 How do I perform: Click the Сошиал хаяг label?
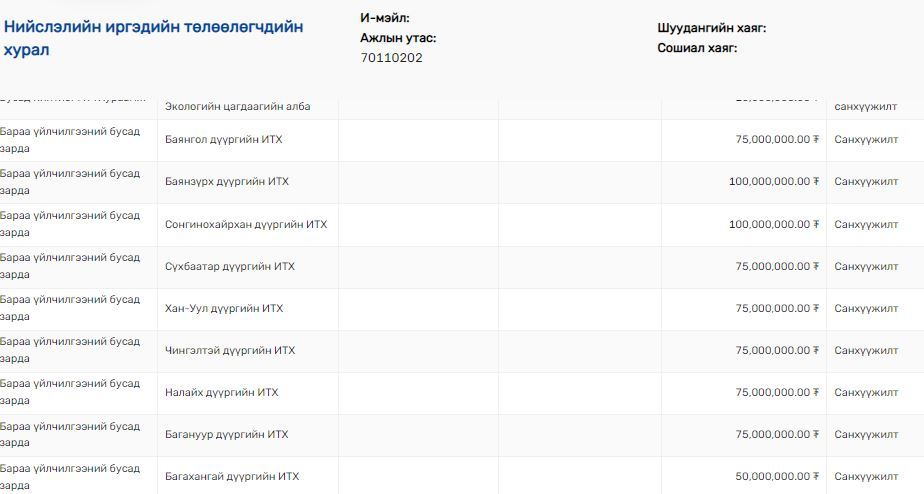pos(697,48)
